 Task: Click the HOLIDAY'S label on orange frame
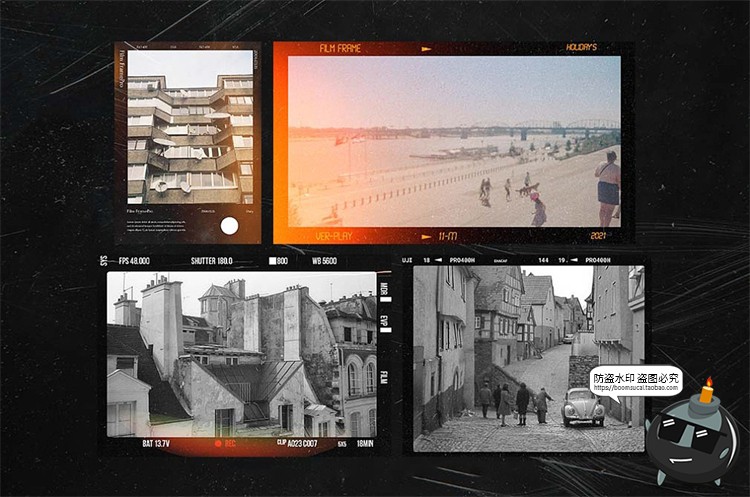(581, 47)
